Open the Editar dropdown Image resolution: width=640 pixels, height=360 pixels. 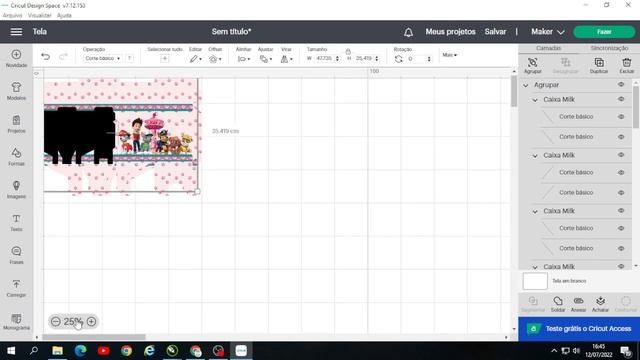[x=196, y=59]
